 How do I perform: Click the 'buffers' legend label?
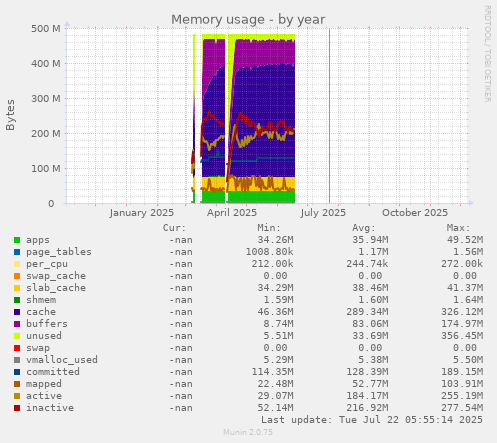(x=47, y=324)
